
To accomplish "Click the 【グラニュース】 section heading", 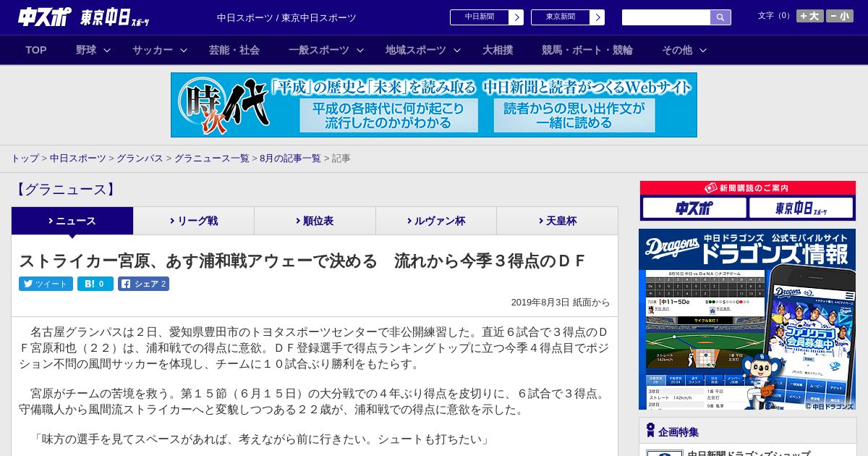I will [x=64, y=190].
